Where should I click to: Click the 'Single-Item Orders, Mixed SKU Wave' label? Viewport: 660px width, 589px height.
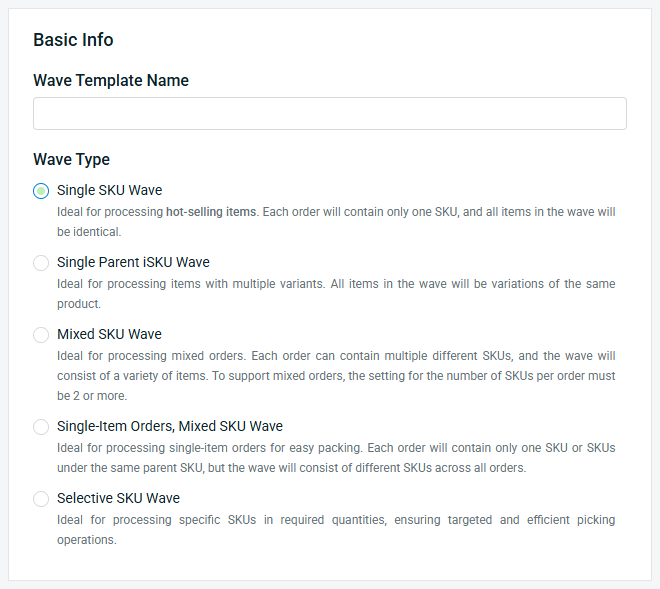(x=170, y=426)
